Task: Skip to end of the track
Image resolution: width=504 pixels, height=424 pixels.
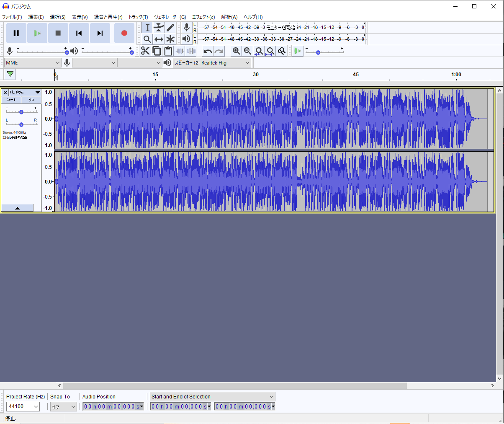Action: pyautogui.click(x=100, y=33)
